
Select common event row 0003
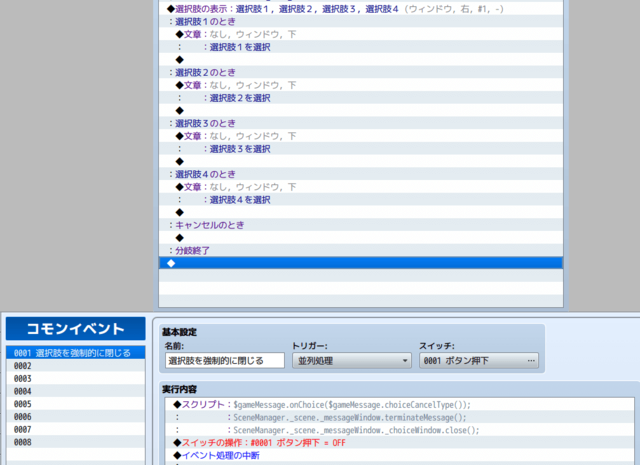(76, 378)
